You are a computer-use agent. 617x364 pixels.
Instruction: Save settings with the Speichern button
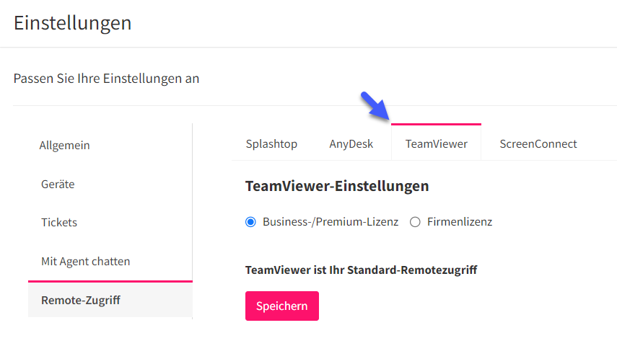[x=282, y=306]
